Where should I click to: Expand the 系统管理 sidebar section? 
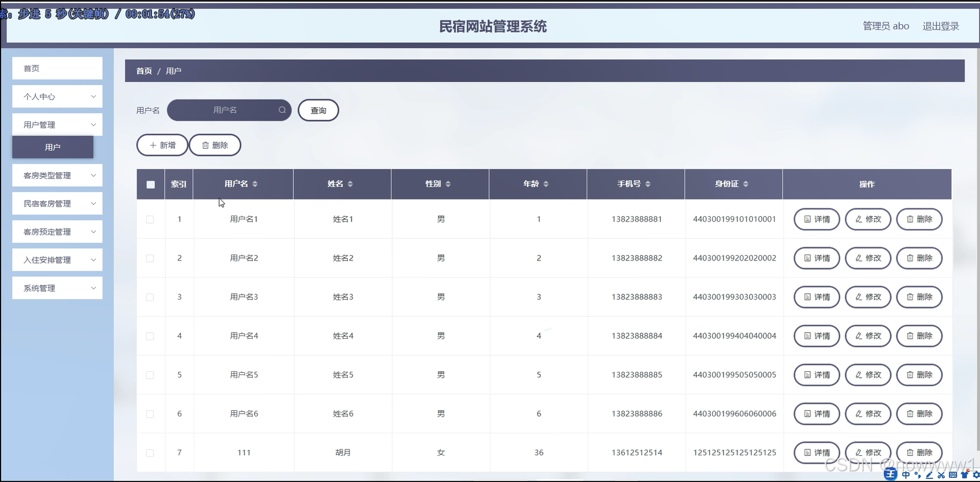57,288
